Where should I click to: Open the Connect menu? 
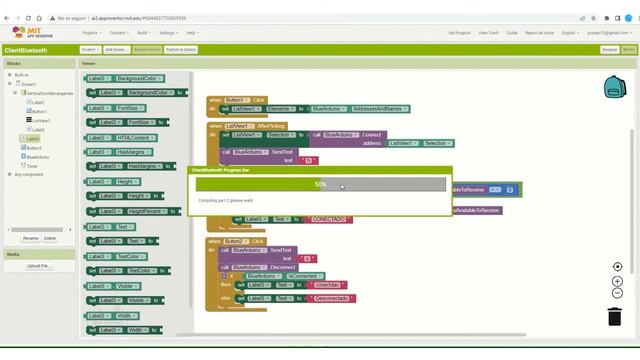[119, 33]
